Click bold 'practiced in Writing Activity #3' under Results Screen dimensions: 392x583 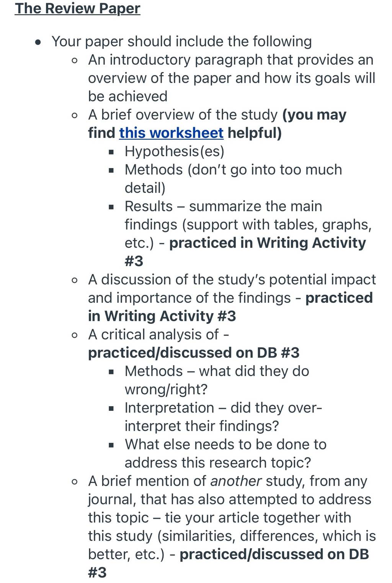[245, 252]
